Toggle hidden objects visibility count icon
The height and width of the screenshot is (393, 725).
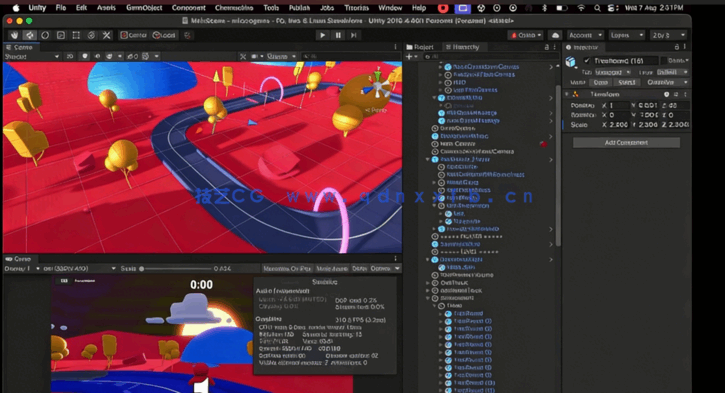click(x=132, y=56)
